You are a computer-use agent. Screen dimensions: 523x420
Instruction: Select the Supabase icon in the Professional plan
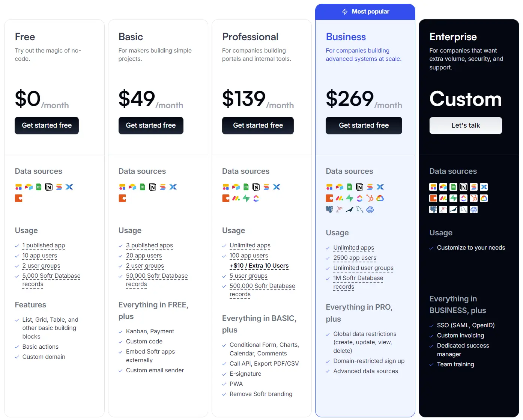point(246,198)
